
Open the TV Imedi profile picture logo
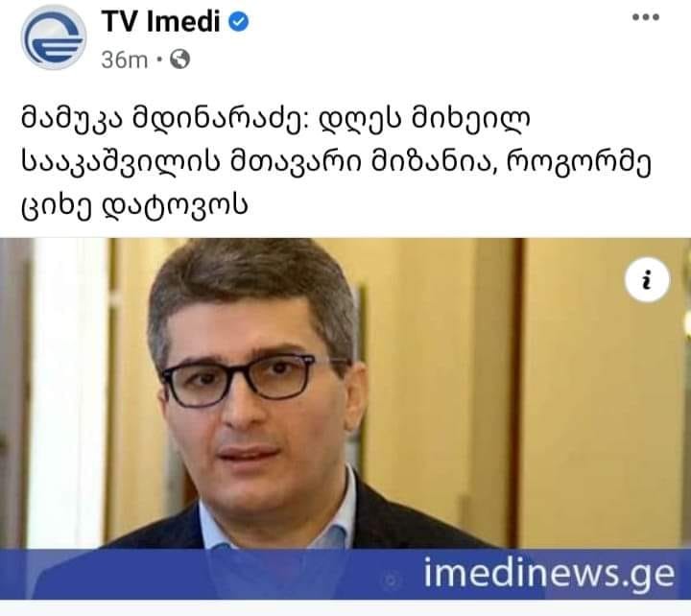(54, 37)
